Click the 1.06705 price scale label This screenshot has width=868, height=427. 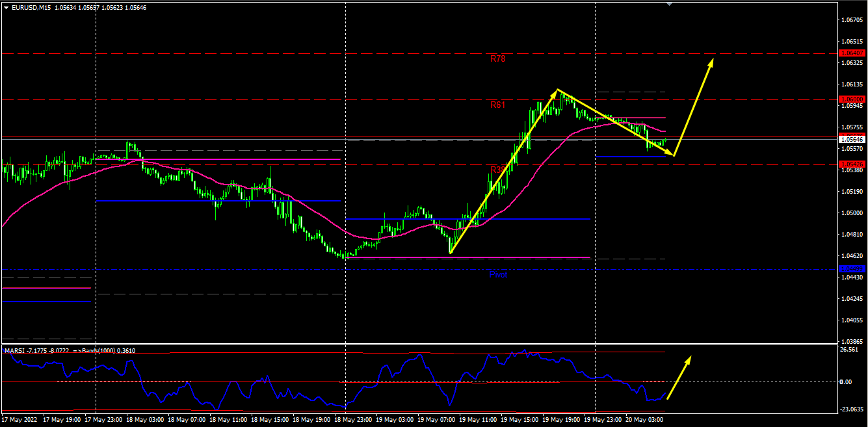[x=852, y=20]
